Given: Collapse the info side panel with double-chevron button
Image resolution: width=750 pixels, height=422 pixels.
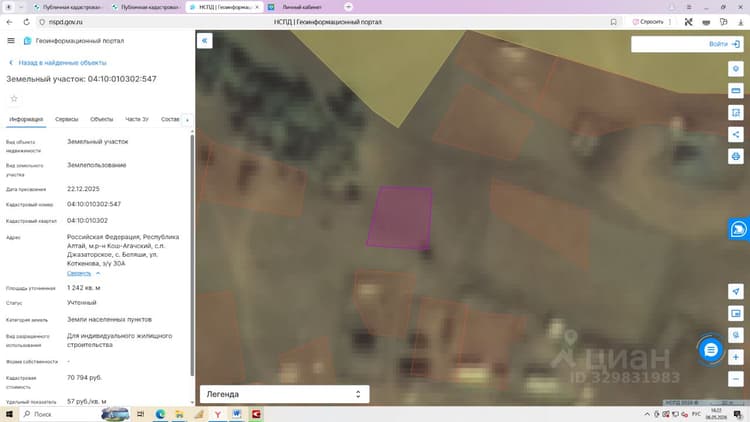Looking at the screenshot, I should tap(205, 41).
